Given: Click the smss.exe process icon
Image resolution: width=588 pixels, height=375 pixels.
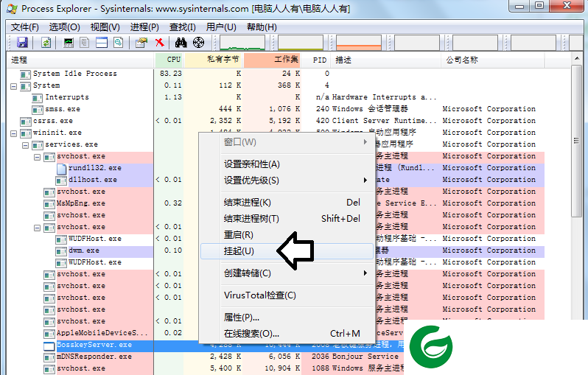Looking at the screenshot, I should [37, 110].
